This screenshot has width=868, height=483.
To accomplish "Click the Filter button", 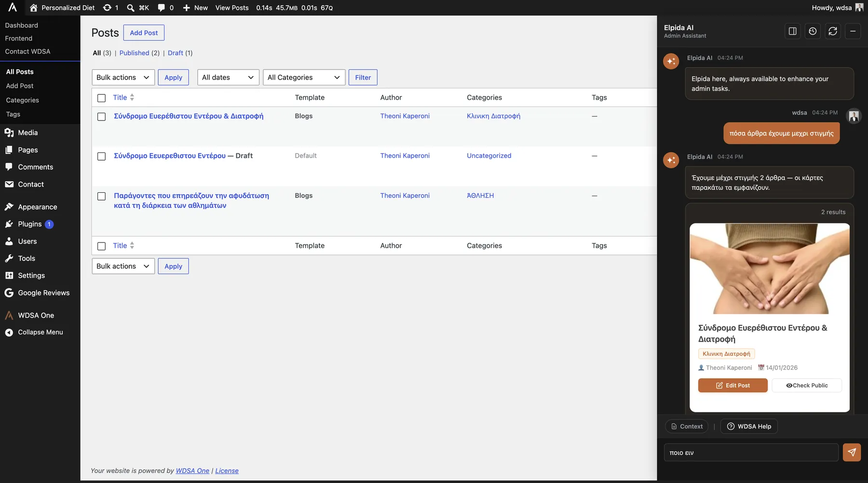I will [363, 78].
